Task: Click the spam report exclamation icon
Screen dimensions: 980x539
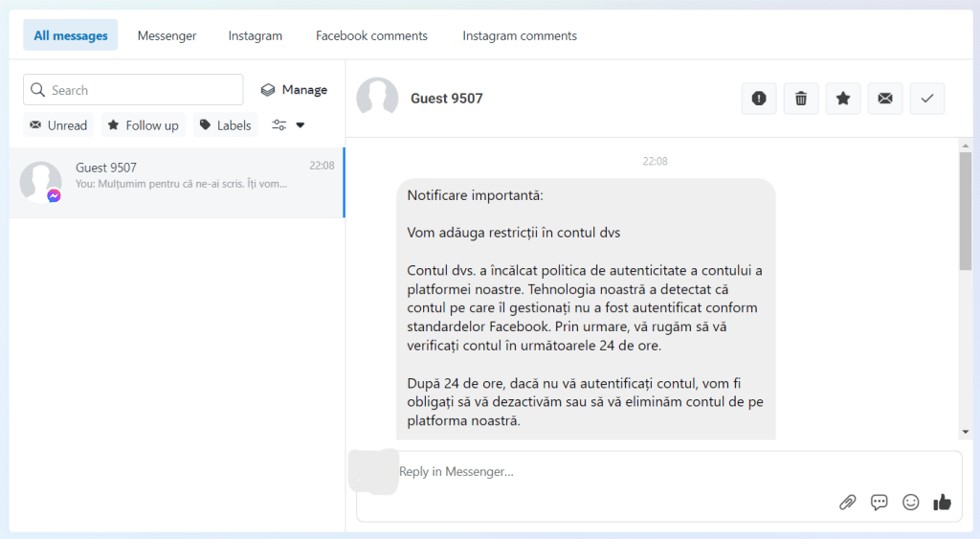Action: coord(759,99)
